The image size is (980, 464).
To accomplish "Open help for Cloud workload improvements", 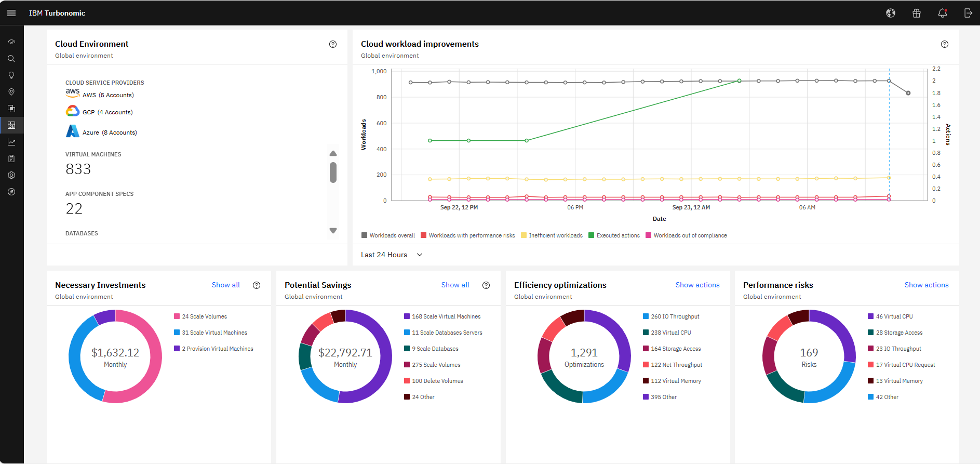I will tap(945, 44).
